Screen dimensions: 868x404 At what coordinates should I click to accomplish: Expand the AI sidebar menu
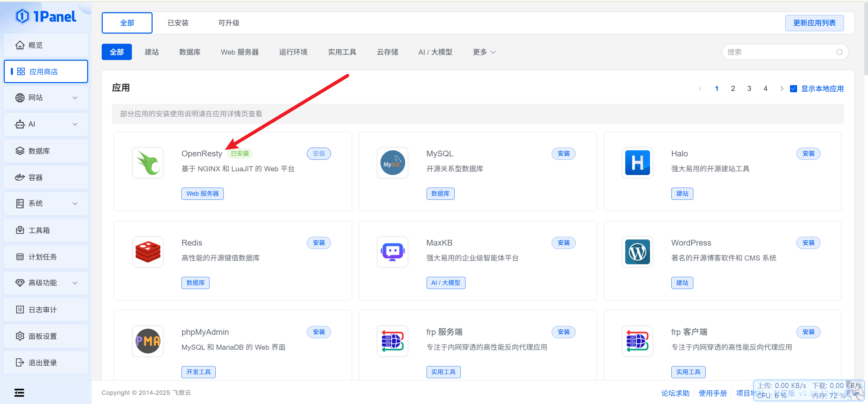point(46,124)
